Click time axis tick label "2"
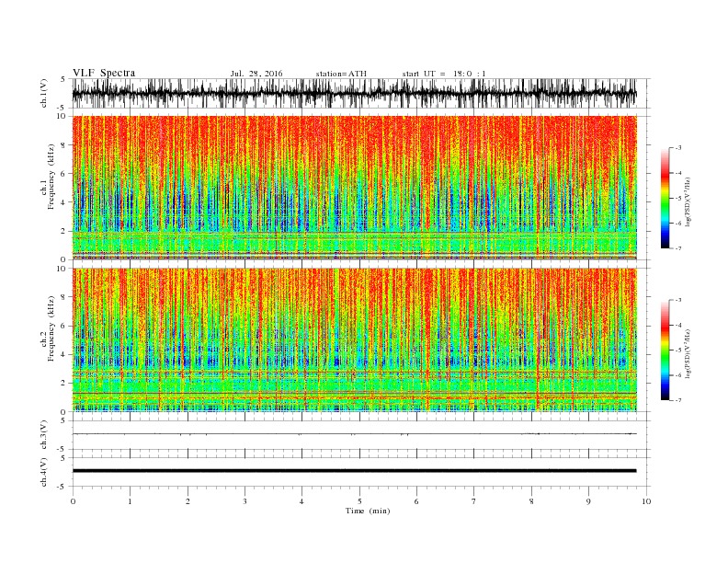 coord(188,501)
